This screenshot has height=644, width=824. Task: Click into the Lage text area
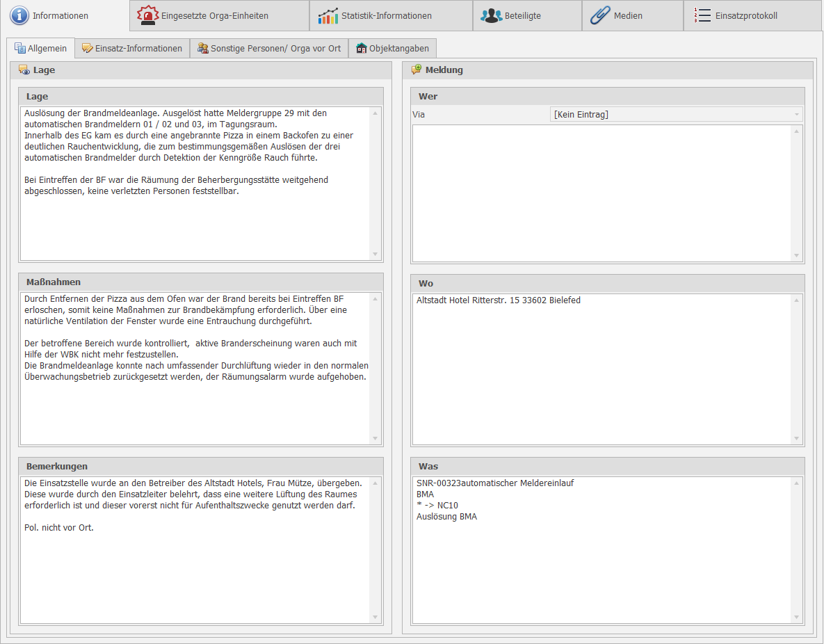[195, 223]
